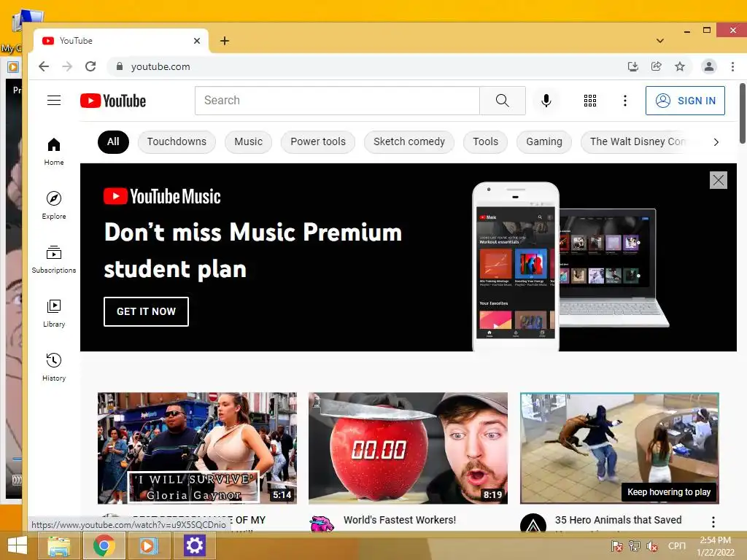The image size is (747, 560).
Task: Select the Touchdowns chip
Action: [177, 142]
